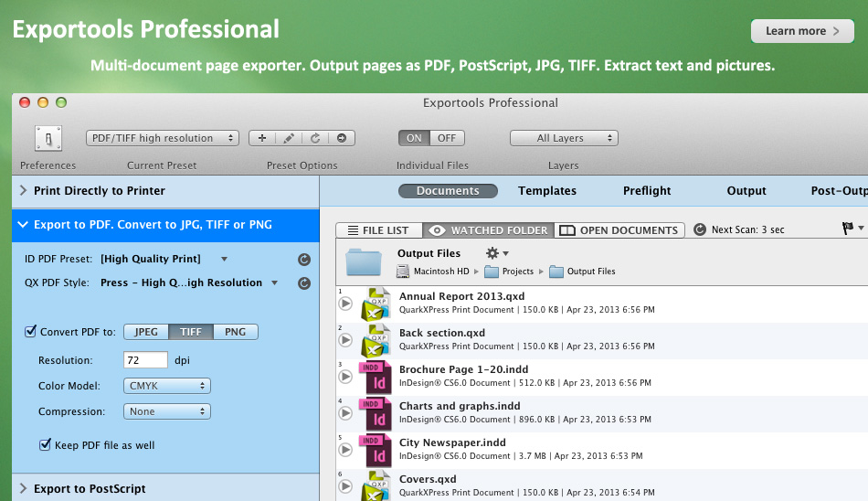Select the Brochure Page 1-20.indd filename
The width and height of the screenshot is (868, 501).
pyautogui.click(x=463, y=369)
